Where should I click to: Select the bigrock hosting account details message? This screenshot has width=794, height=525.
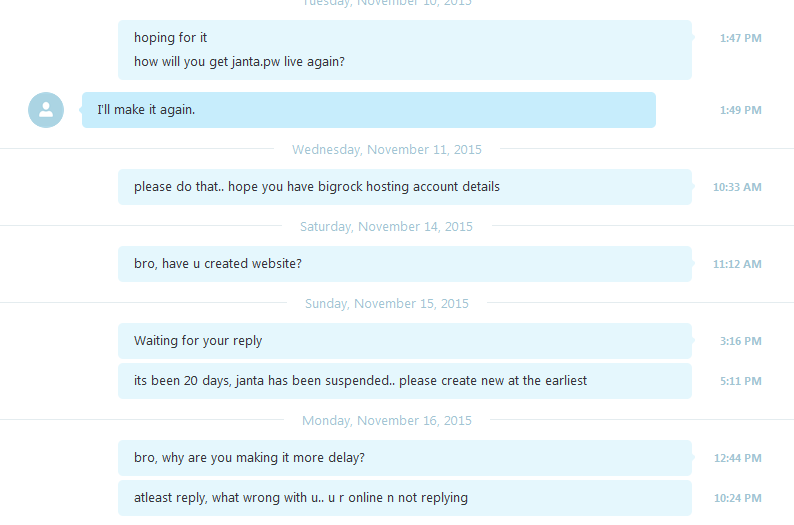point(405,187)
